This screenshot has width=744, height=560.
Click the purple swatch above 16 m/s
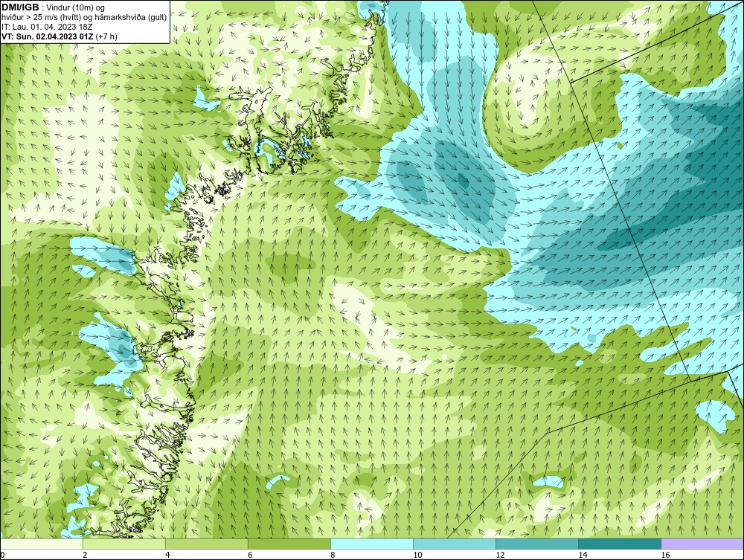click(x=702, y=544)
